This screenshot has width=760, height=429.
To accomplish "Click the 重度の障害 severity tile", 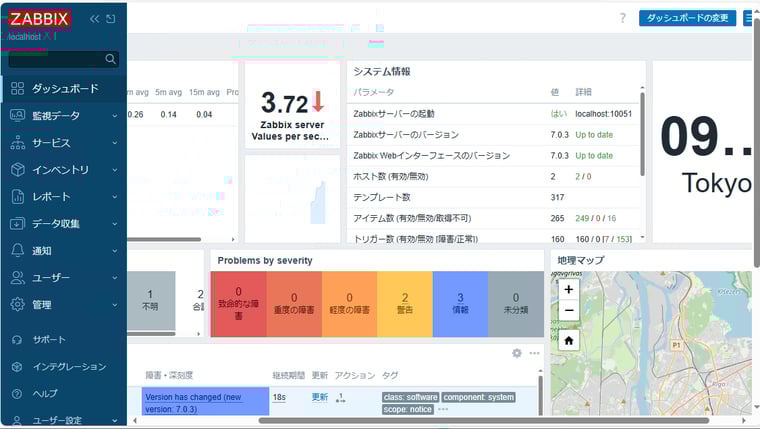I will (294, 304).
